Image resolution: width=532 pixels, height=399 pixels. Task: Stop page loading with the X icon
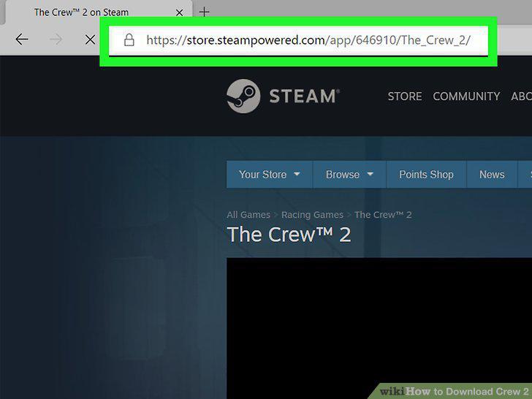tap(91, 39)
